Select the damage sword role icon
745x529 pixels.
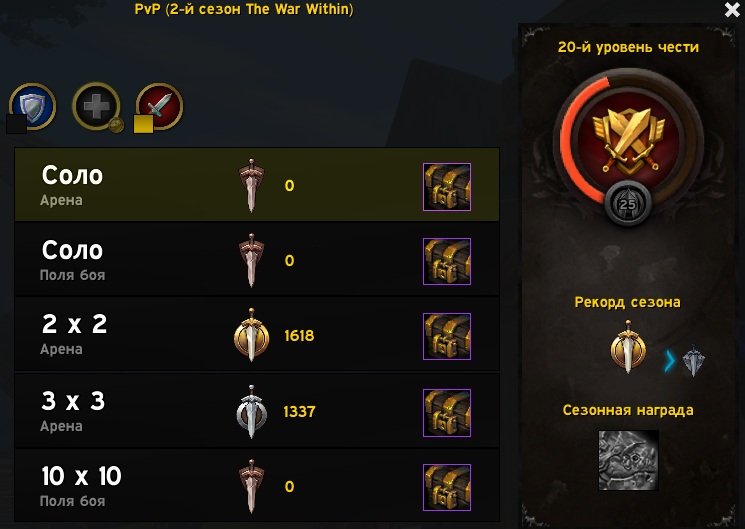(x=160, y=106)
